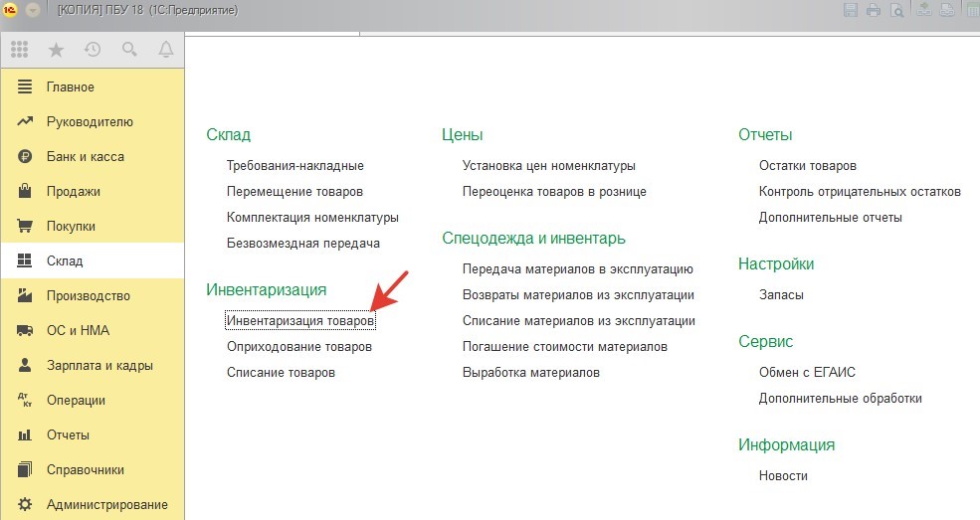
Task: Open the Администрирование section
Action: [x=106, y=505]
